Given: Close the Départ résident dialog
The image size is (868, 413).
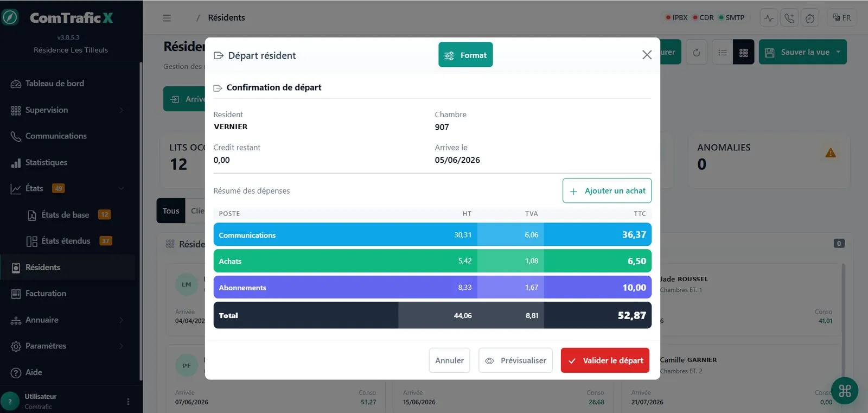Looking at the screenshot, I should pos(647,55).
